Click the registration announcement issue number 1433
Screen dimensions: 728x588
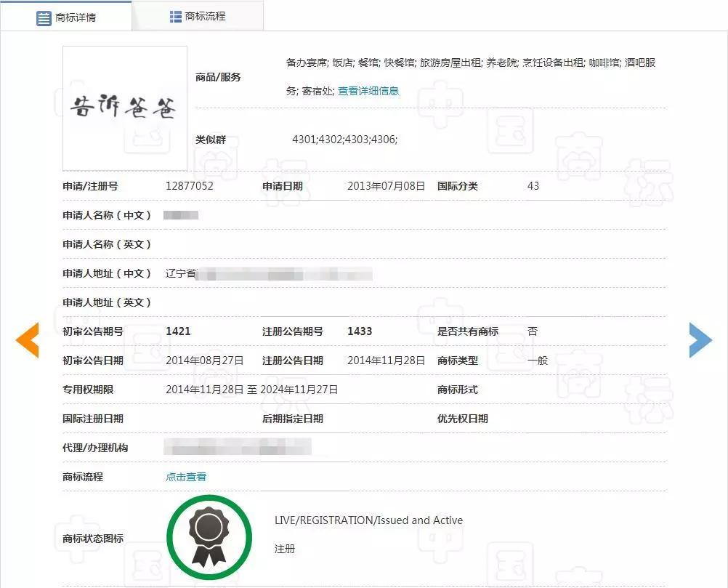[360, 331]
